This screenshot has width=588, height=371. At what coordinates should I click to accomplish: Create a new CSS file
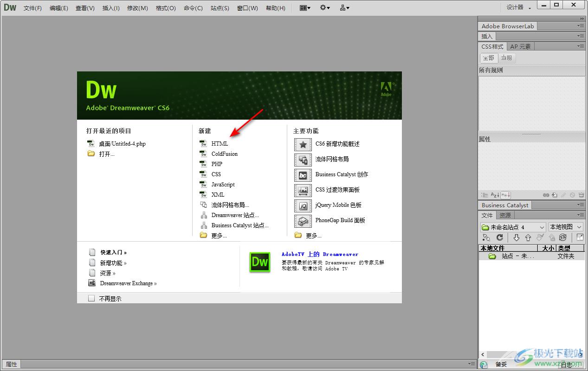coord(216,174)
